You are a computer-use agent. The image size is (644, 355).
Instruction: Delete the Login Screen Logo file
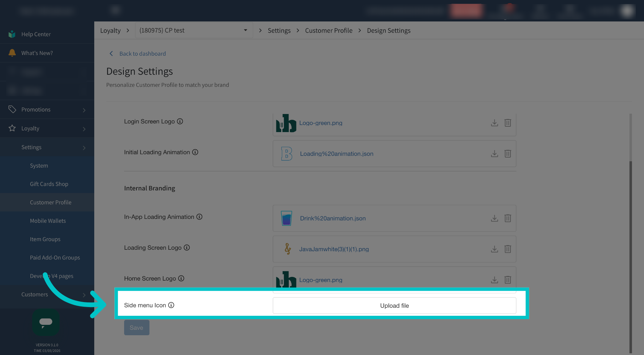tap(508, 123)
